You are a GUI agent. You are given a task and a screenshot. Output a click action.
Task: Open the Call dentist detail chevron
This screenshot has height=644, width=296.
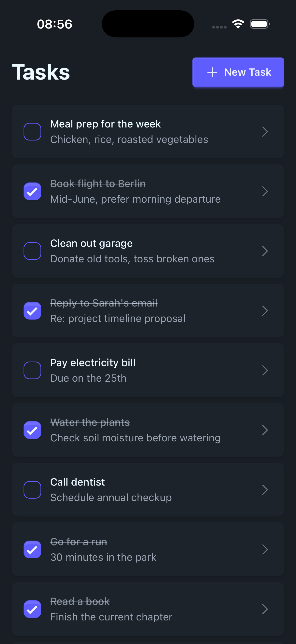[265, 490]
